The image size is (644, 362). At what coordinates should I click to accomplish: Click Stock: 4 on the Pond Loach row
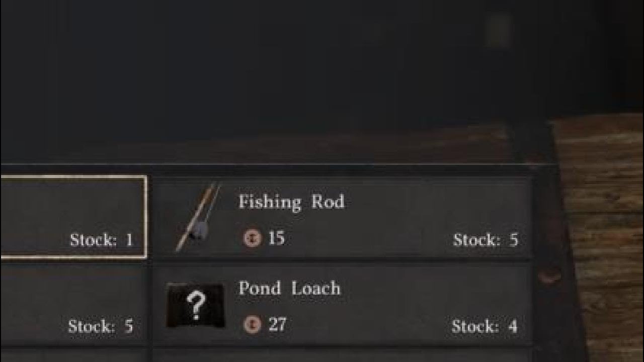click(485, 326)
